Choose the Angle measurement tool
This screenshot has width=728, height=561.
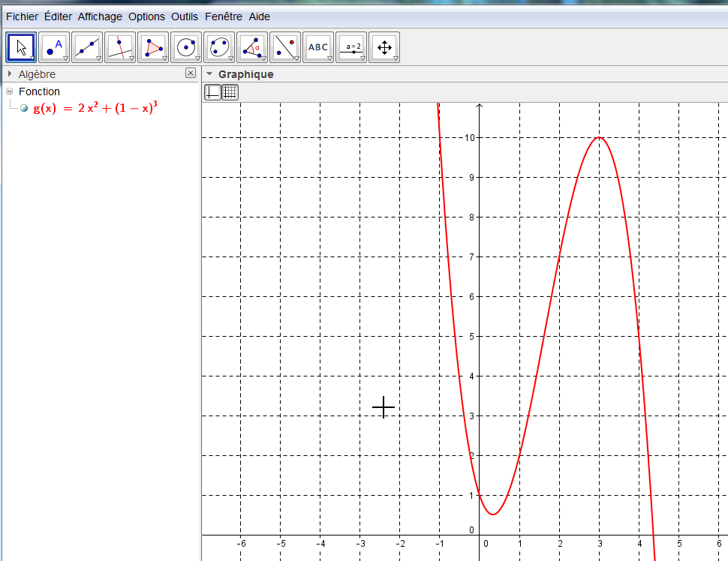252,47
